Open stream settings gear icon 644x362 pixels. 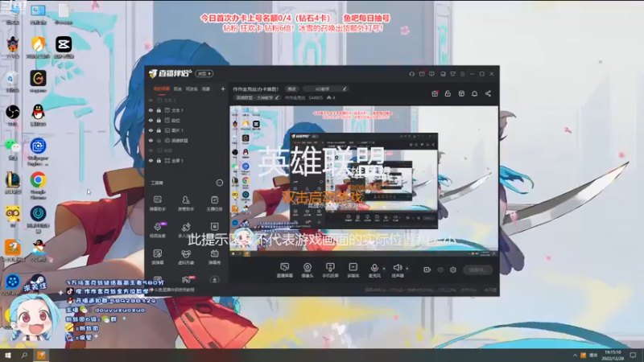coord(453,269)
